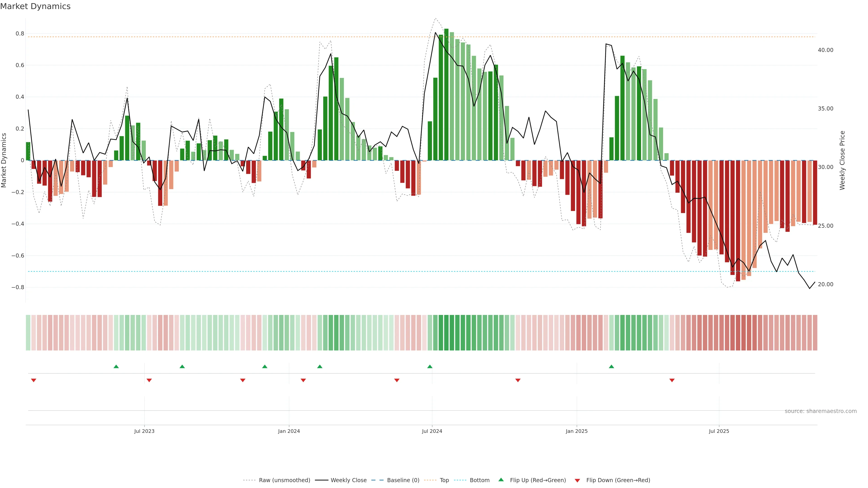Click the last red flip-down marker before Jul 2025
Screen dimensions: 868x488
point(672,380)
